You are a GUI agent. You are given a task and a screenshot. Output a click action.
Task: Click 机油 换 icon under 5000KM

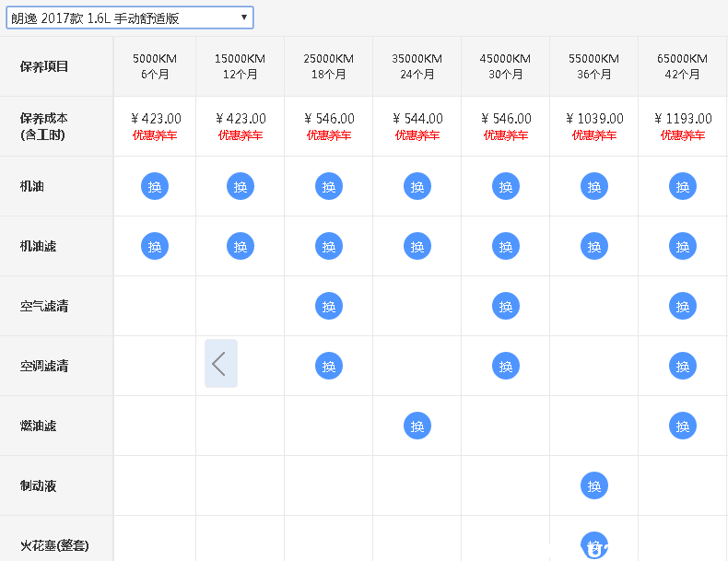(155, 187)
